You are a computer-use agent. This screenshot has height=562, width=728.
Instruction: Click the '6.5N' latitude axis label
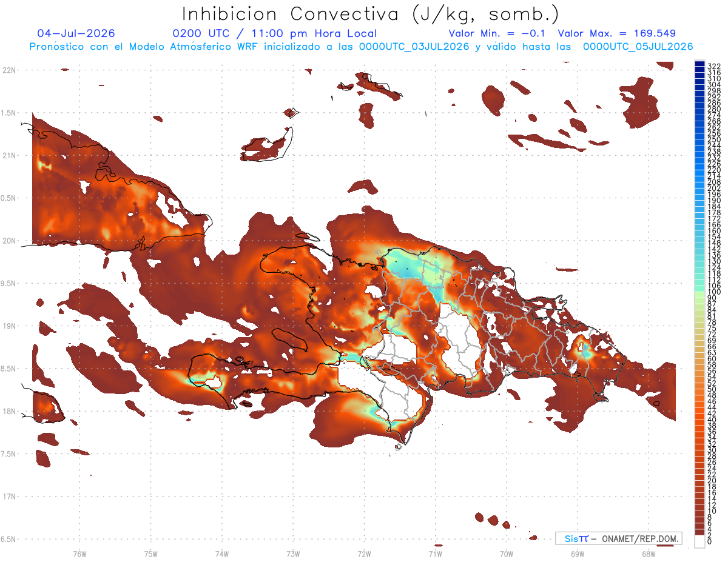[9, 539]
